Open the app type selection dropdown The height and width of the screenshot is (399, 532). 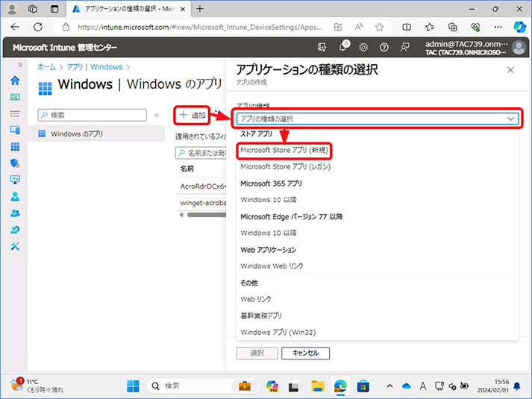(x=378, y=119)
